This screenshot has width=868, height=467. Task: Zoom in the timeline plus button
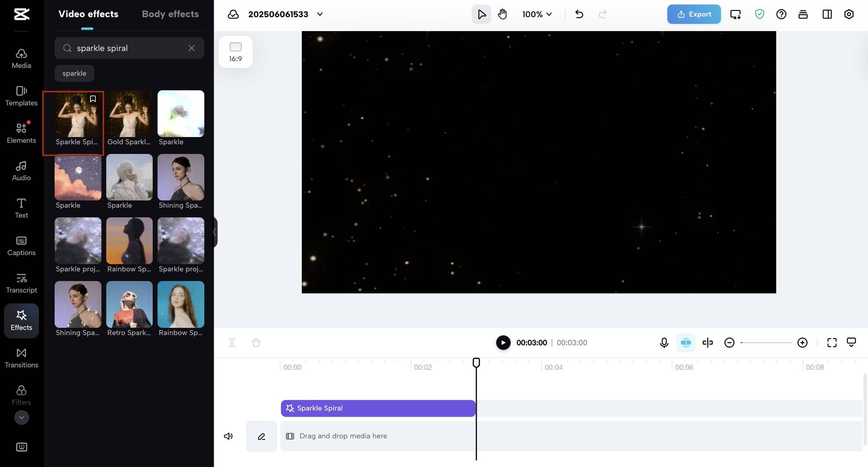pyautogui.click(x=802, y=343)
